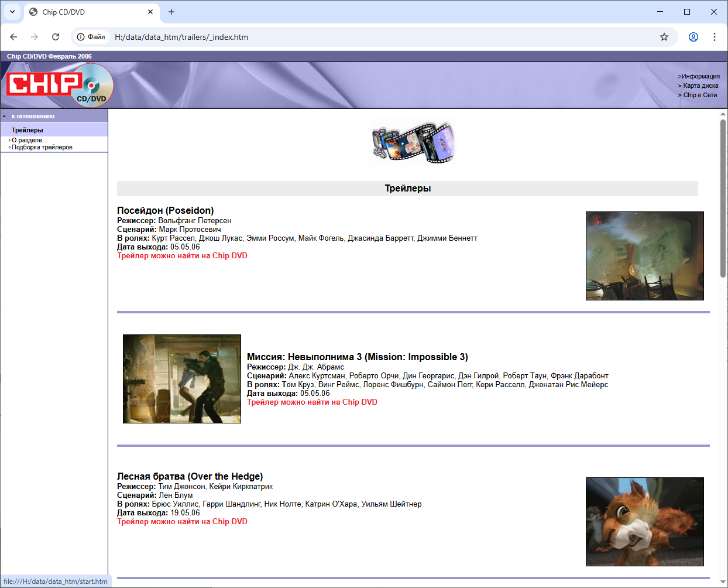The image size is (728, 588).
Task: Open the browser profile icon
Action: (693, 37)
